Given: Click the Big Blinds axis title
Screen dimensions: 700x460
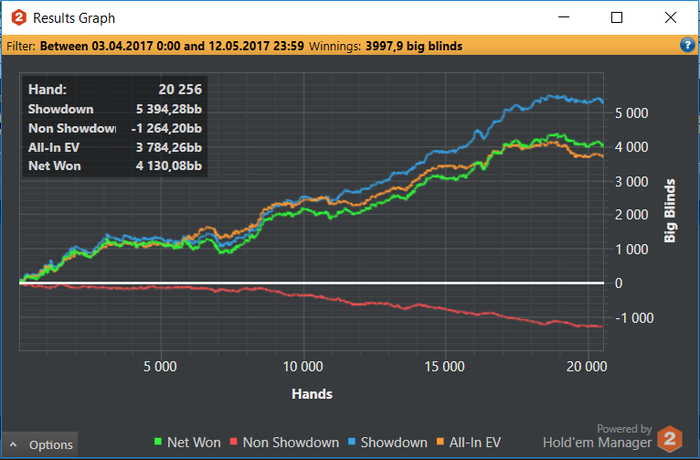Looking at the screenshot, I should (670, 210).
